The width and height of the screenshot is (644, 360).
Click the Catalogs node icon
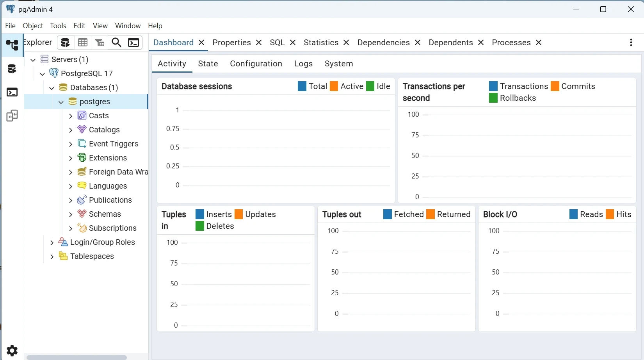click(82, 130)
